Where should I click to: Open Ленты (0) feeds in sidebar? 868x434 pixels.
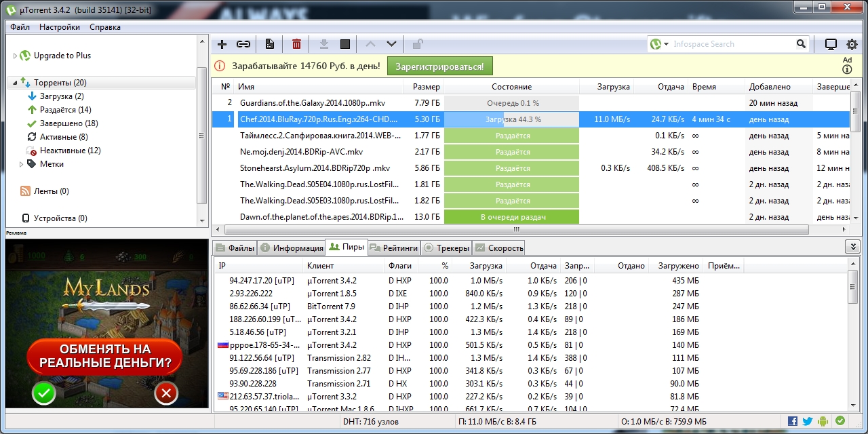(52, 191)
